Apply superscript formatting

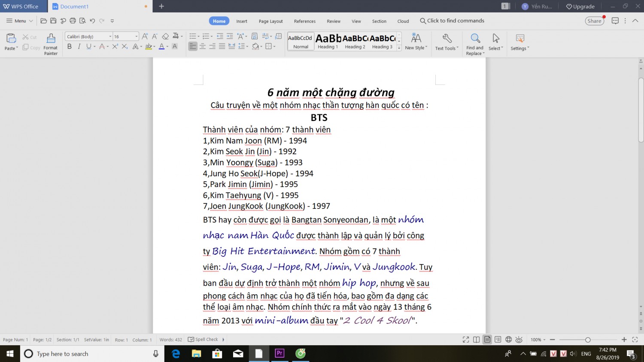coord(115,46)
